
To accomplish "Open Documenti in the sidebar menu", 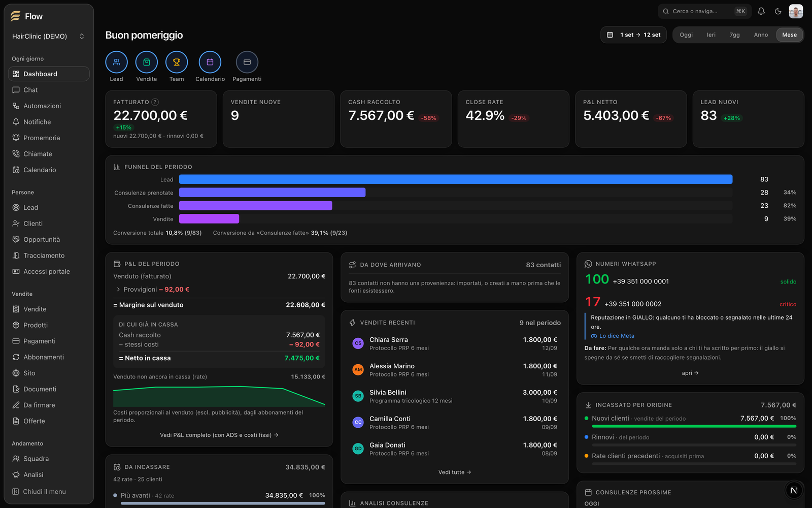I will (49, 389).
